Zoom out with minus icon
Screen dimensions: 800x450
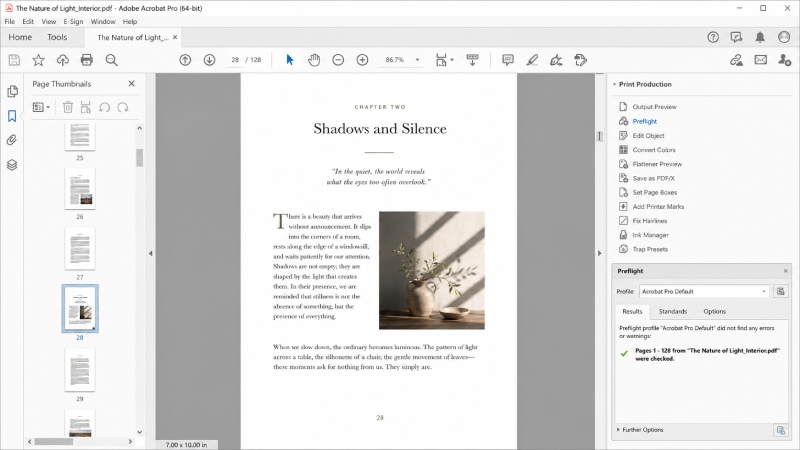338,60
